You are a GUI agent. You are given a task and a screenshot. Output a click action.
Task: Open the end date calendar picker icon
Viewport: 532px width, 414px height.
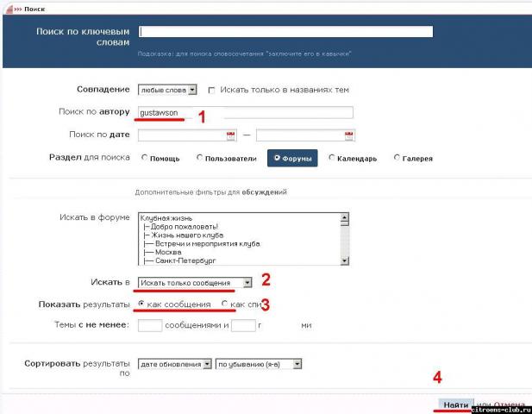[x=349, y=135]
